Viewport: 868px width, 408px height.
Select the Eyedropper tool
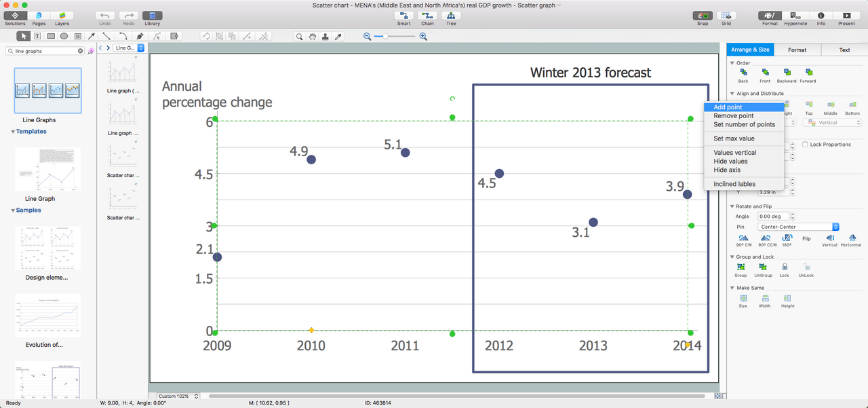tap(338, 37)
